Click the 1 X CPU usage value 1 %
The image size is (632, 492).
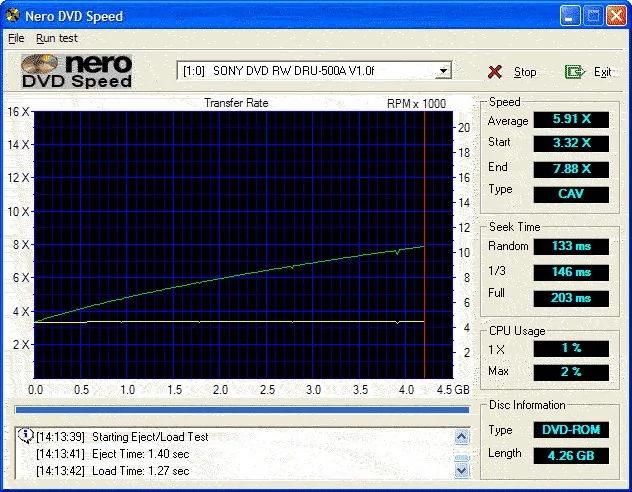[x=571, y=348]
